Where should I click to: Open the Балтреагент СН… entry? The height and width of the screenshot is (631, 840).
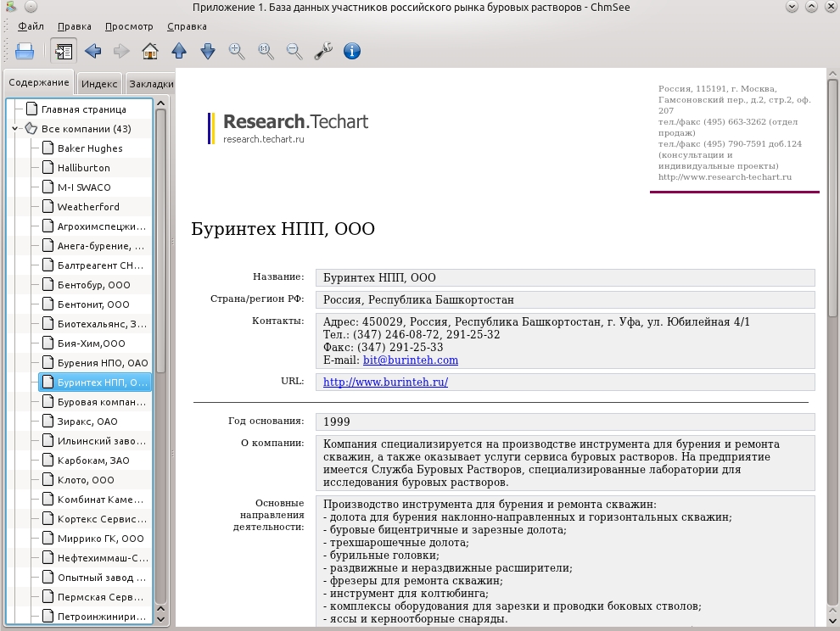click(x=99, y=265)
